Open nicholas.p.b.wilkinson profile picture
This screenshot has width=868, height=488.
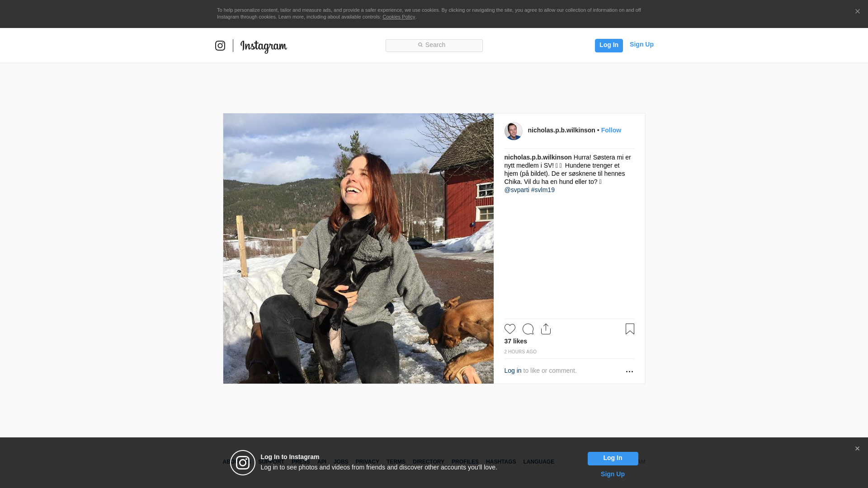[x=513, y=131]
